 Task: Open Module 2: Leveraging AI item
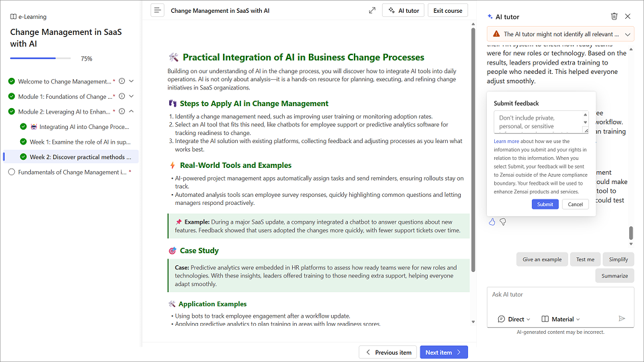tap(64, 111)
